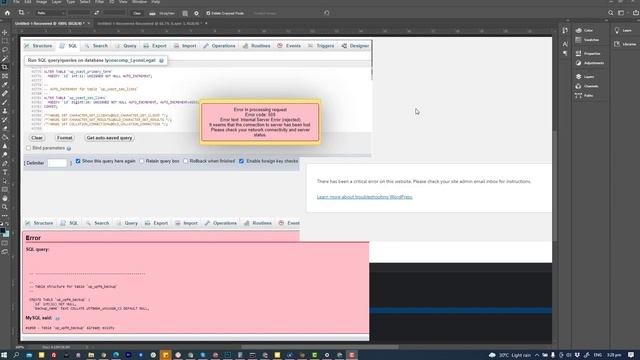This screenshot has height=360, width=640.
Task: Toggle 'Retain query box' checkbox
Action: [142, 161]
